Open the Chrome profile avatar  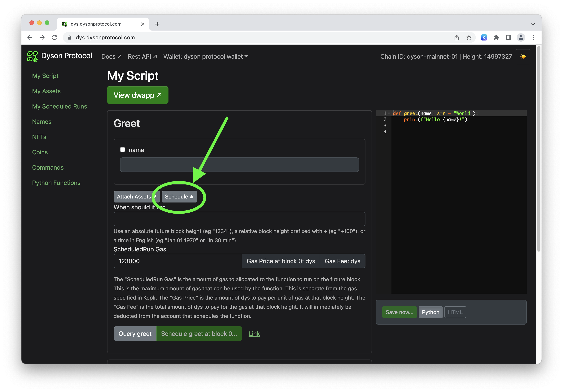point(521,37)
